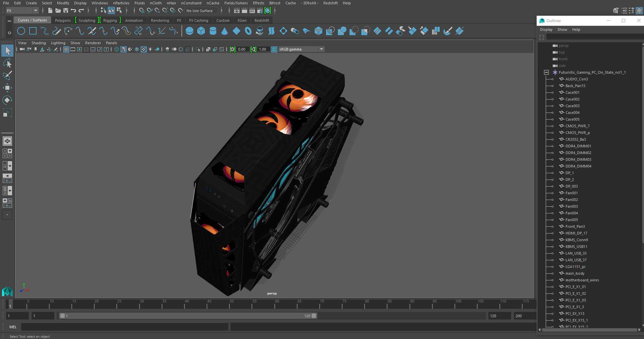Toggle snap to points
Viewport: 644px width, 339px height.
coord(157,11)
